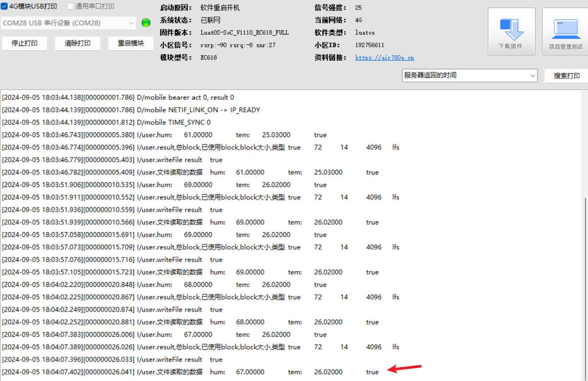Screen dimensions: 588x381
Task: Click the 18:03:46.743 I/user.hum 61.00000 log line
Action: [x=164, y=135]
